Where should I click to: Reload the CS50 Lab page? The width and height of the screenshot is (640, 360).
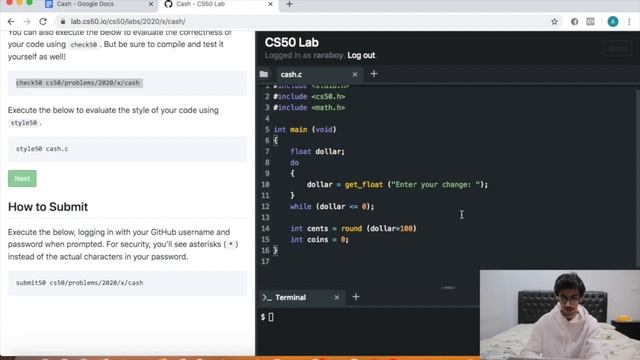[43, 22]
